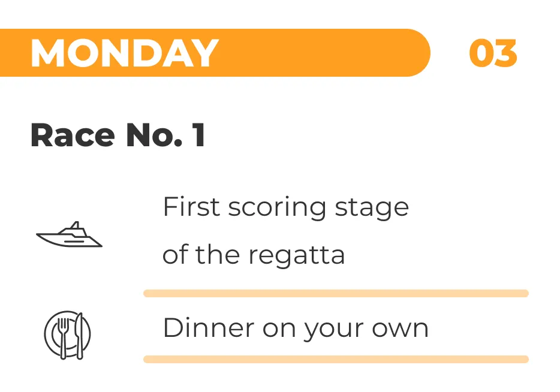The width and height of the screenshot is (560, 392).
Task: Select the 'First scoring stage' text line
Action: 285,208
